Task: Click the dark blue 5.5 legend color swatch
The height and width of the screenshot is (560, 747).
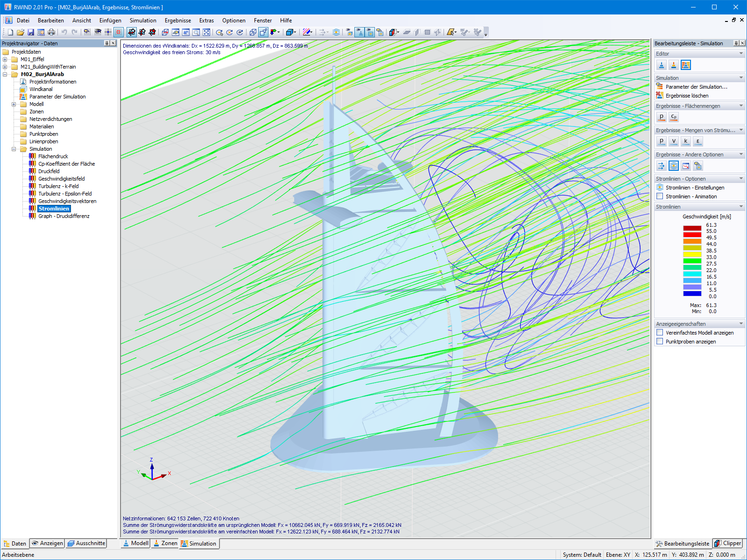Action: pyautogui.click(x=692, y=294)
